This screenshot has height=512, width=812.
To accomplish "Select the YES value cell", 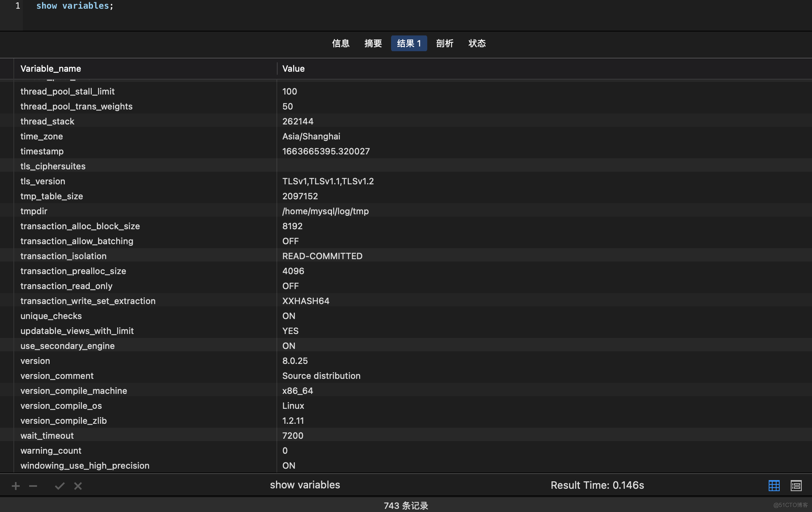I will tap(290, 331).
